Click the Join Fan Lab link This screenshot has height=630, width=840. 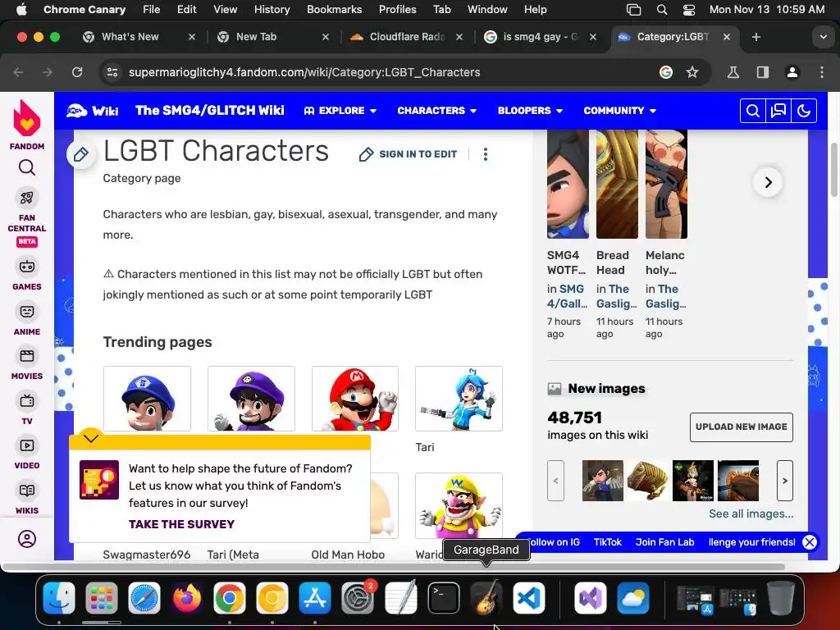[x=664, y=542]
